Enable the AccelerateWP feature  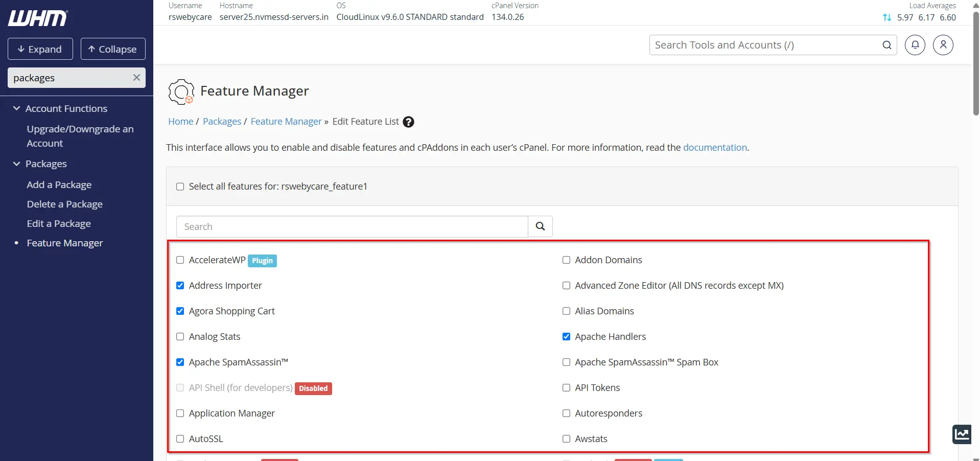pos(180,260)
